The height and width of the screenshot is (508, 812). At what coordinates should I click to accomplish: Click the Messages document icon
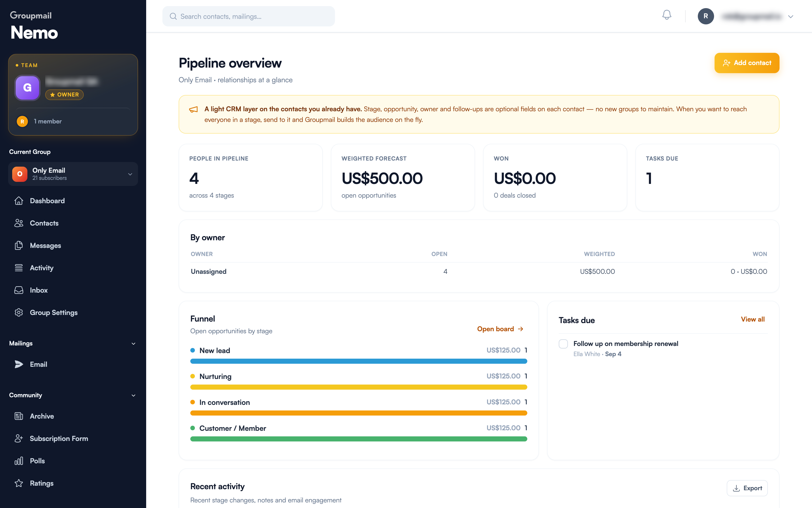point(19,245)
